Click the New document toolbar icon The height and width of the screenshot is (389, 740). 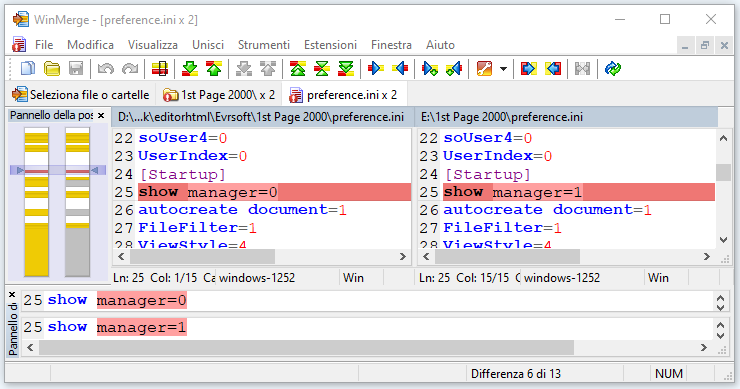(28, 69)
